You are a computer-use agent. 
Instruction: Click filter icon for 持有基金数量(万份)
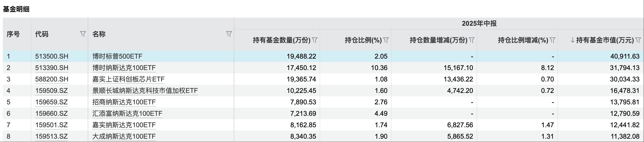315,40
